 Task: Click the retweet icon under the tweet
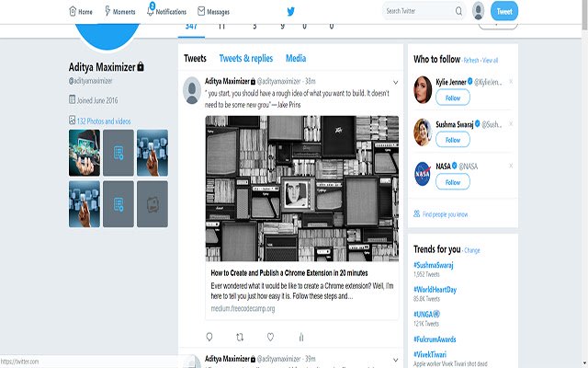click(240, 337)
